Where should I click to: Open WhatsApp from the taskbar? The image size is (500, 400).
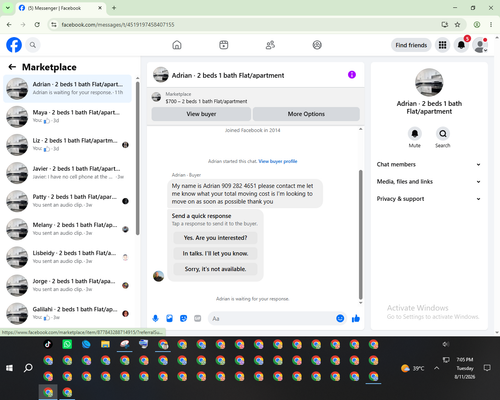67,344
